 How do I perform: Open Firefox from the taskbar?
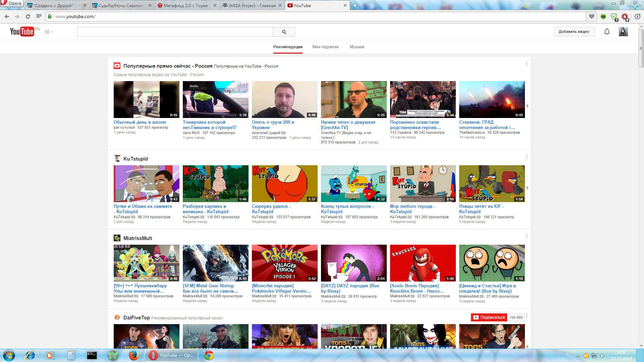(134, 355)
